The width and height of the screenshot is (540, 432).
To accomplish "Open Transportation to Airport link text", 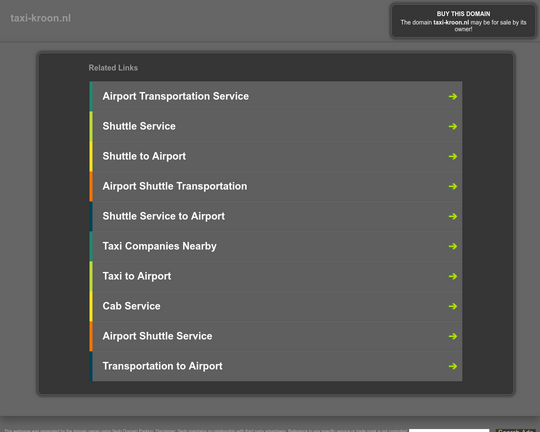I will [162, 366].
